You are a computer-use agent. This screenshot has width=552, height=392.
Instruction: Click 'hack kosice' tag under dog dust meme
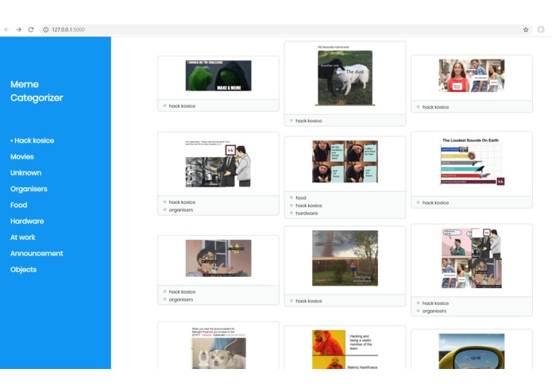tap(309, 121)
